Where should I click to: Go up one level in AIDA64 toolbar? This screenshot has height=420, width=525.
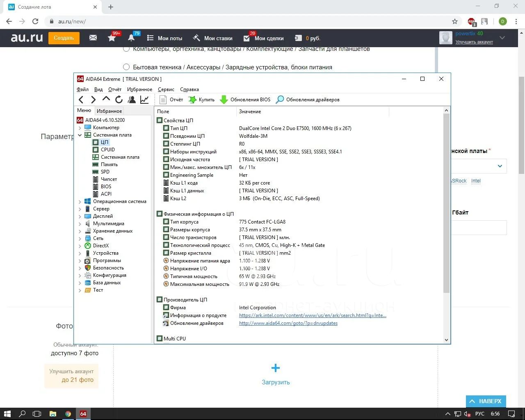coord(106,99)
